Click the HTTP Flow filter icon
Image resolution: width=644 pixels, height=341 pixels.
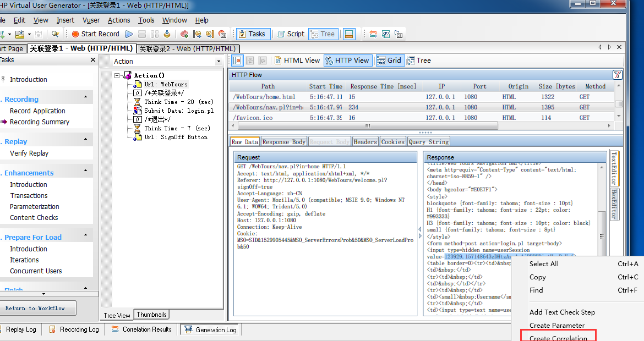(617, 75)
